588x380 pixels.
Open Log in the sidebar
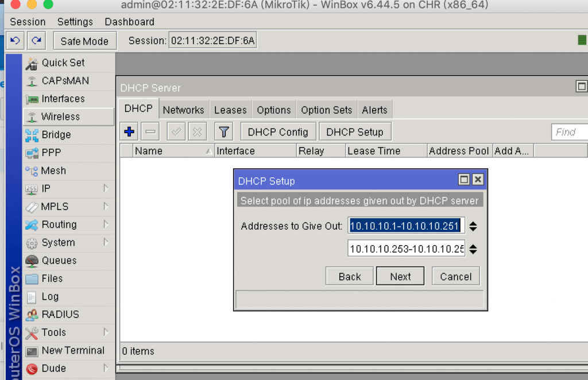pos(69,297)
